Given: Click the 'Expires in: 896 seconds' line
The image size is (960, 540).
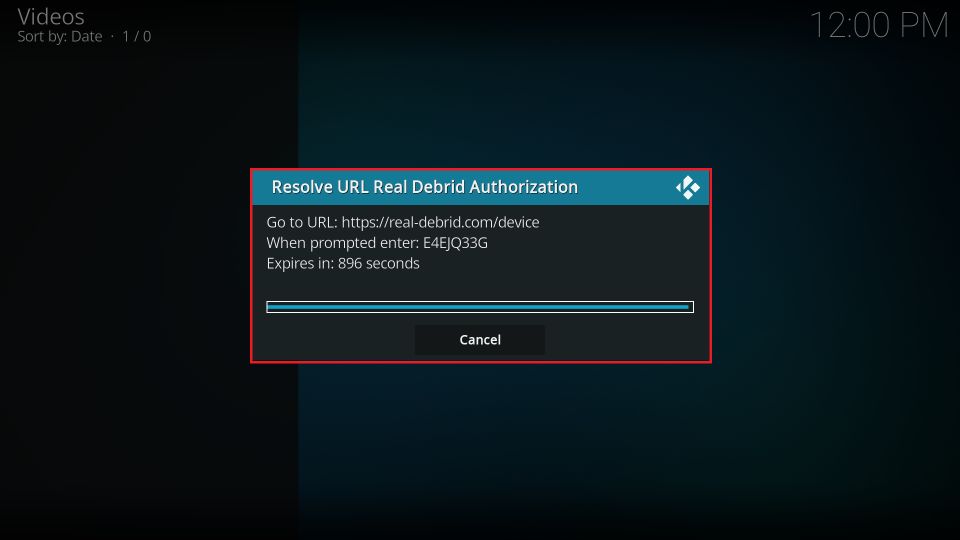Looking at the screenshot, I should tap(343, 263).
